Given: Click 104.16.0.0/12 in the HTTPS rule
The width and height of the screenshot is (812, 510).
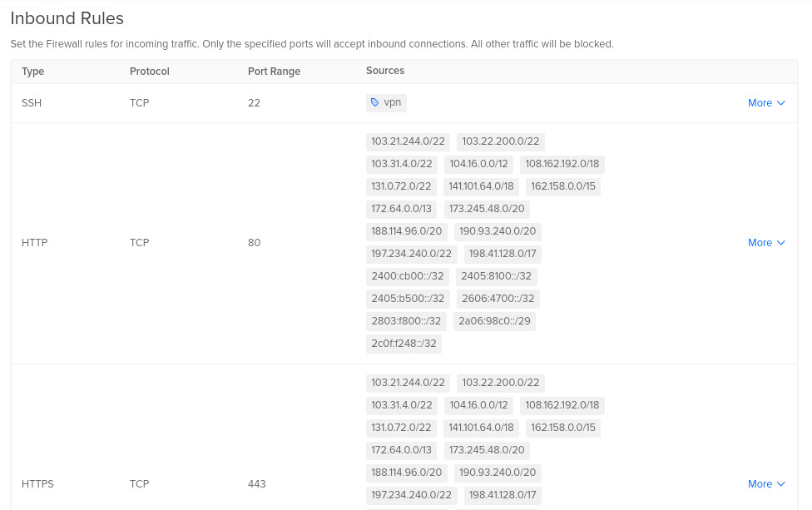Looking at the screenshot, I should [478, 405].
